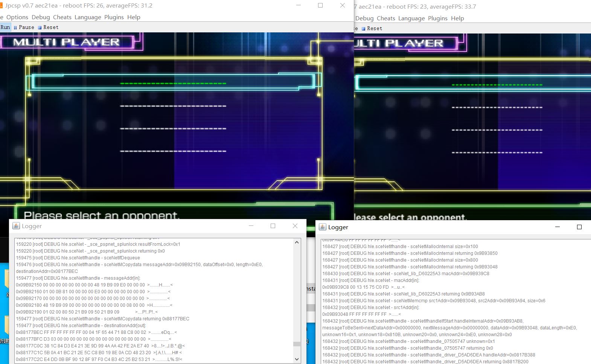Maximize the left Jpcsp emulator window
This screenshot has height=364, width=591.
click(320, 5)
